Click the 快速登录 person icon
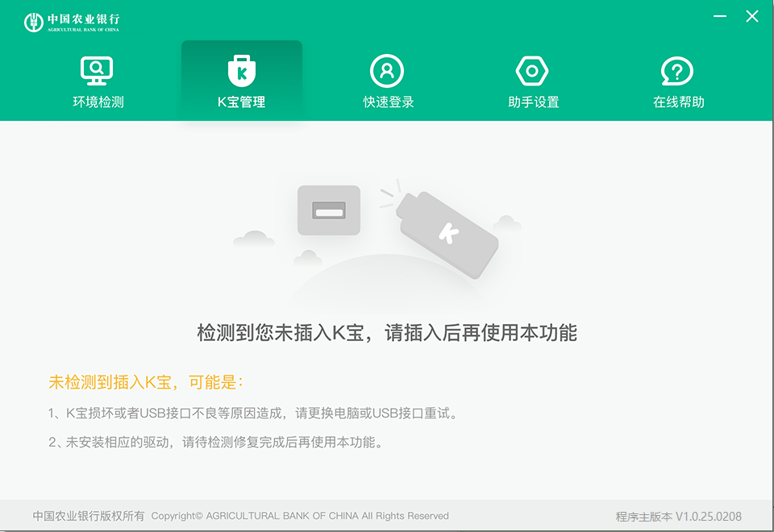Viewport: 774px width, 532px height. pos(387,70)
